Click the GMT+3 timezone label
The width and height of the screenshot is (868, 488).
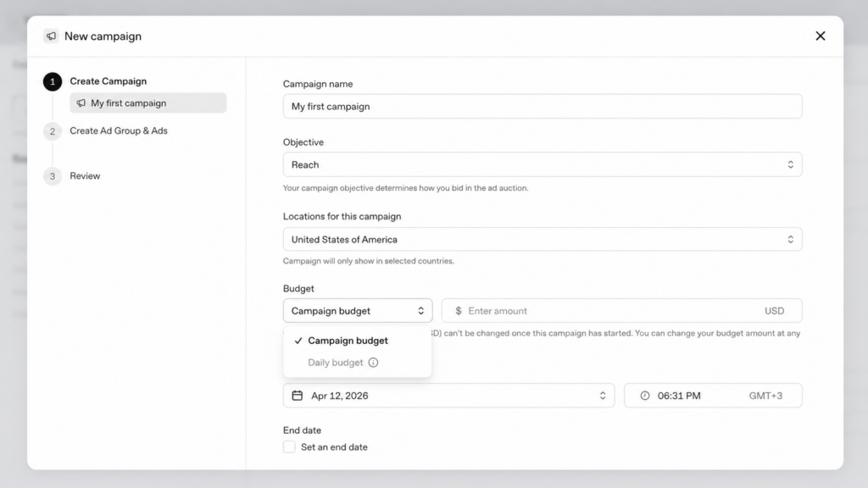(x=765, y=396)
